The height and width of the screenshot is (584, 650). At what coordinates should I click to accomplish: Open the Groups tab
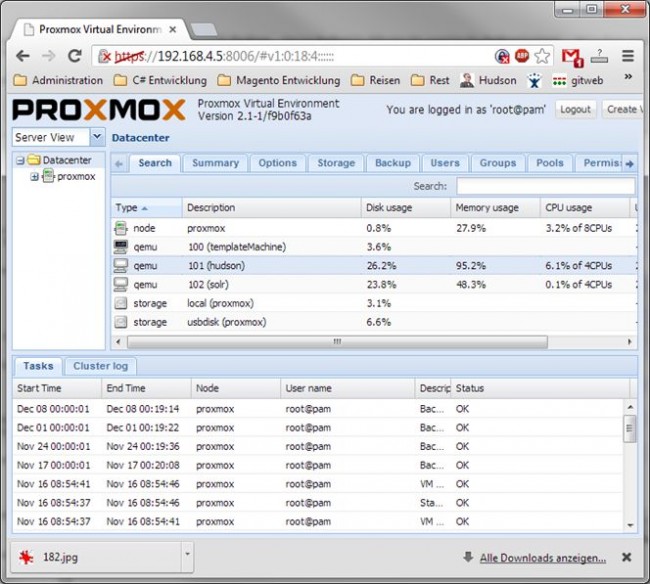click(498, 163)
